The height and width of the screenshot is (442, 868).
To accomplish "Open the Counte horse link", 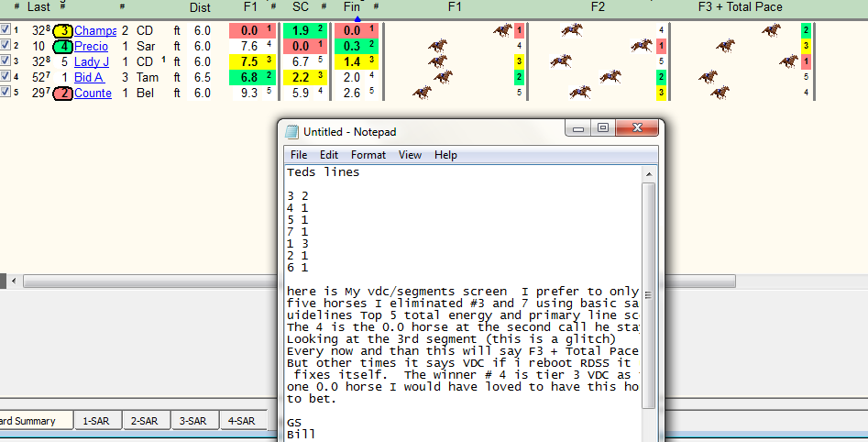I will (93, 93).
